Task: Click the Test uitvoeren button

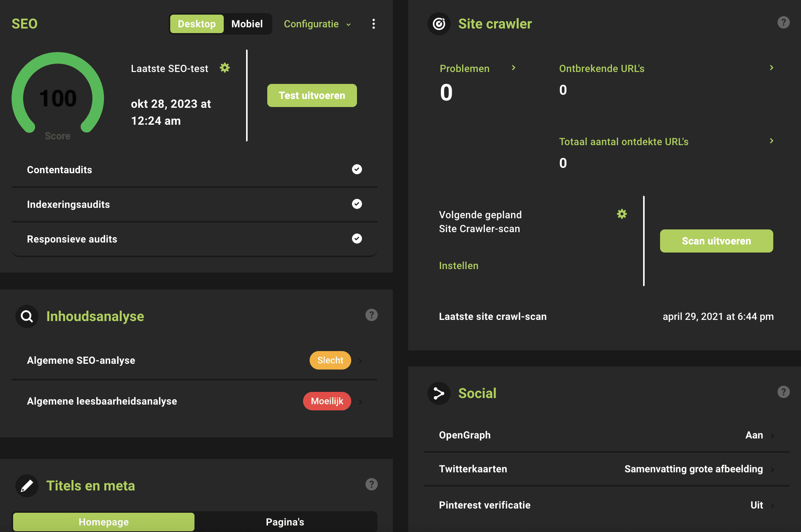Action: coord(312,95)
